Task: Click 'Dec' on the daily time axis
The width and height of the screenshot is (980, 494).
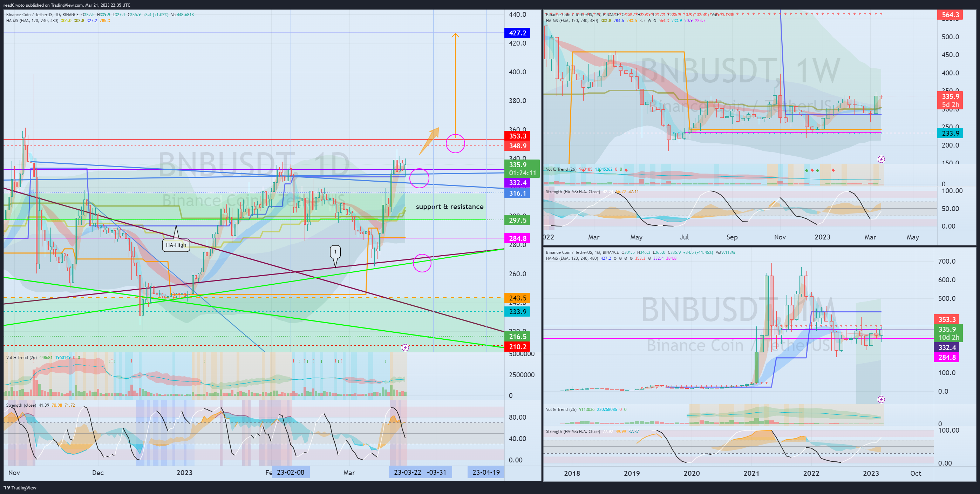Action: (x=98, y=473)
